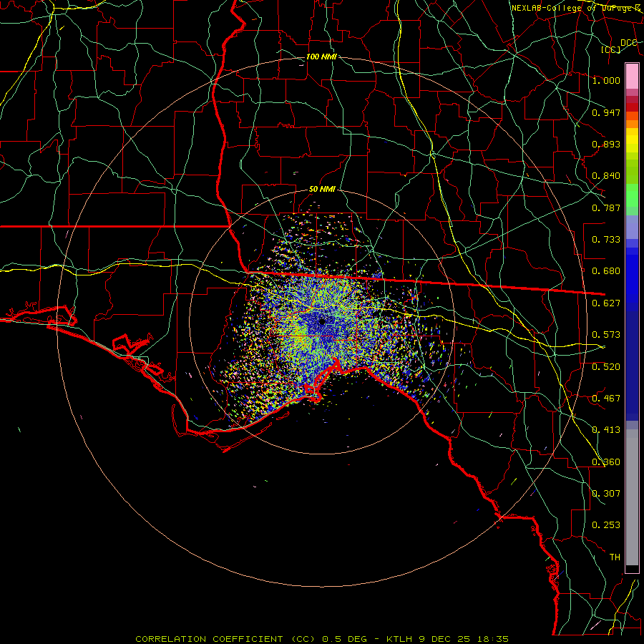
Task: Click the 0.733 scale label
Action: (606, 240)
